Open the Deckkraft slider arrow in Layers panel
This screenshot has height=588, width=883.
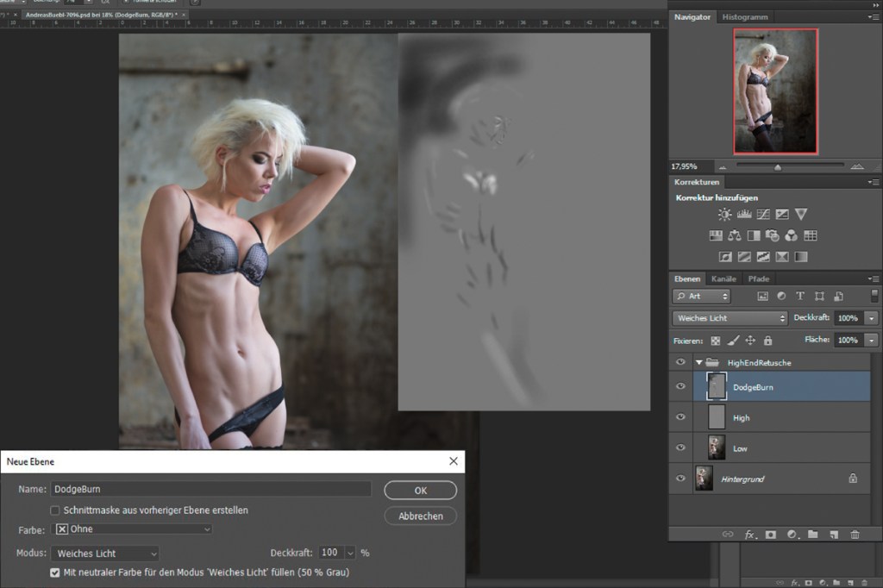pos(872,318)
